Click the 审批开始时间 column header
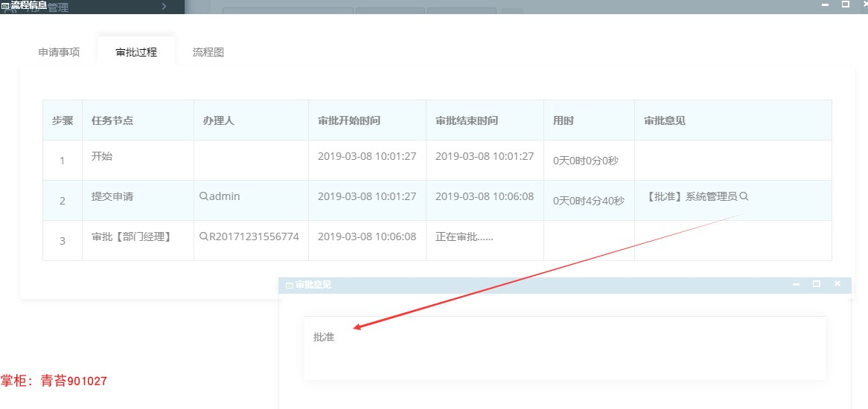 pos(368,120)
